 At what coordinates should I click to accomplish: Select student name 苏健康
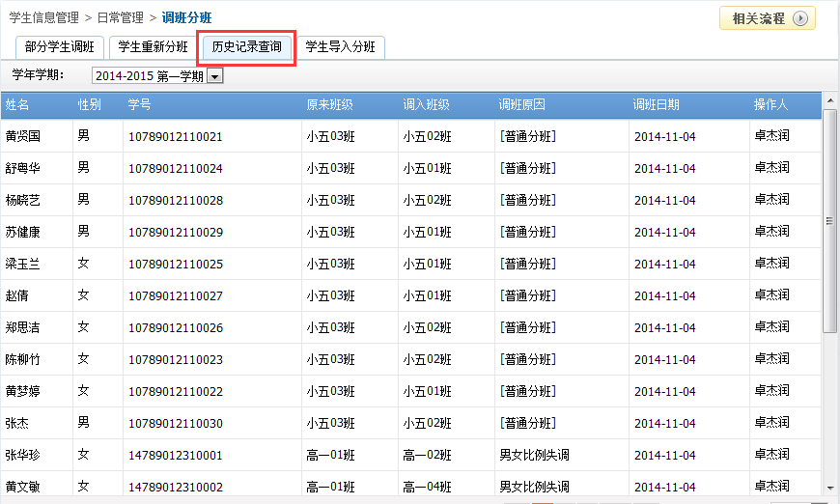coord(23,232)
